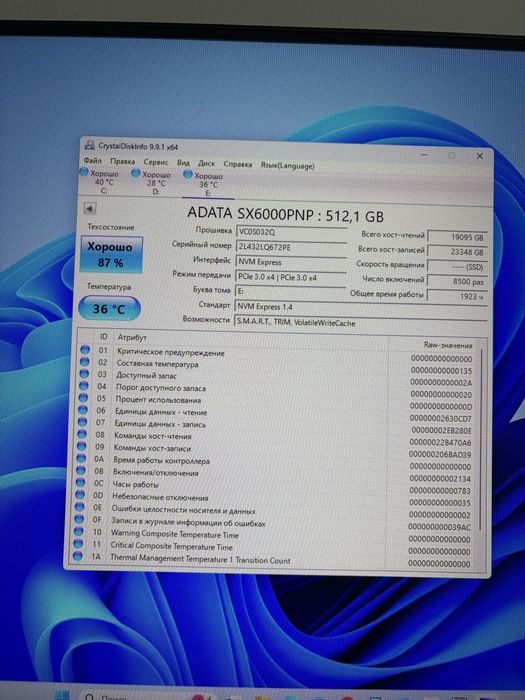The height and width of the screenshot is (700, 525).
Task: Open the Вид menu
Action: pos(183,162)
